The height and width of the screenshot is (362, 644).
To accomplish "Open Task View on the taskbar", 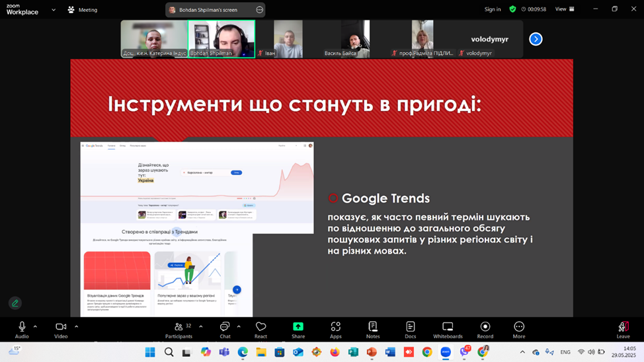I will [x=187, y=352].
